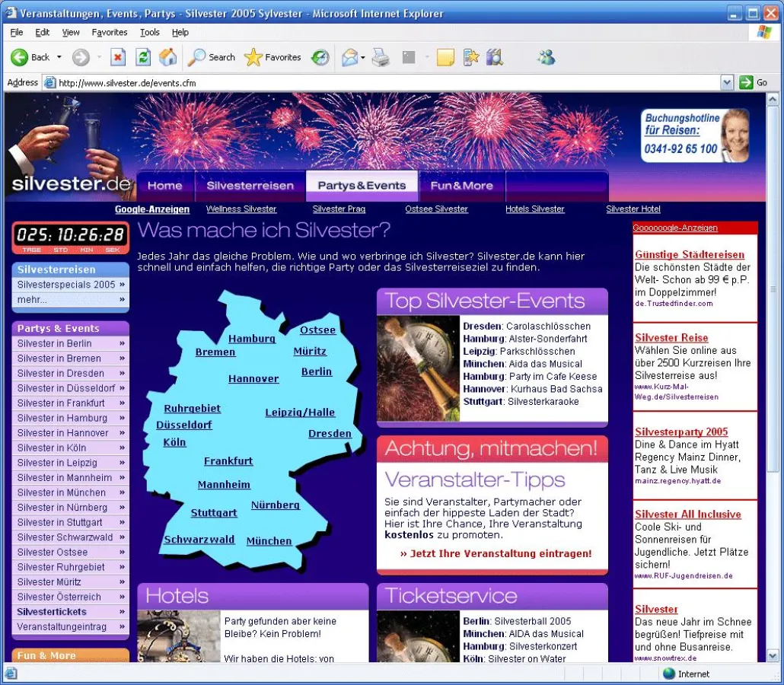The width and height of the screenshot is (784, 685).
Task: Open the Favorites menu
Action: coord(110,33)
